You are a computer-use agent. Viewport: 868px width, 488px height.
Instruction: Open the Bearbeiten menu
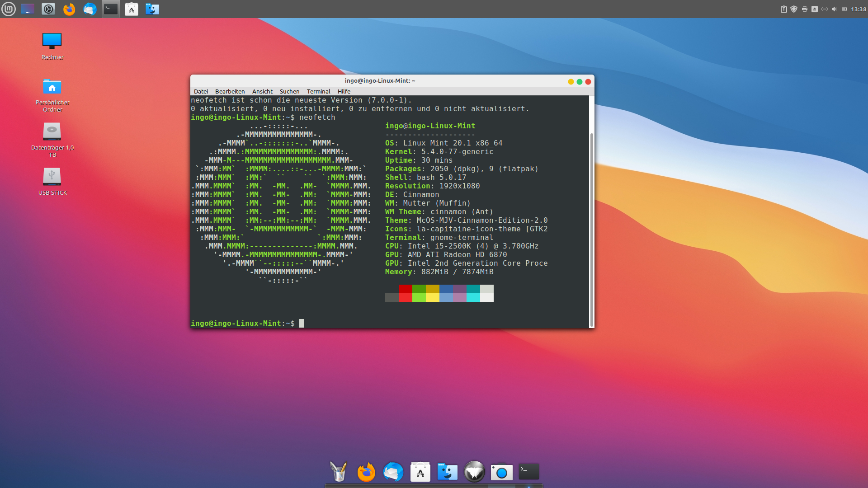click(x=230, y=91)
